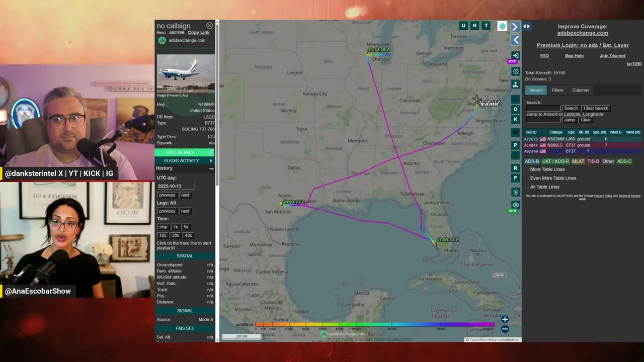Click the U button on the map

tap(463, 26)
